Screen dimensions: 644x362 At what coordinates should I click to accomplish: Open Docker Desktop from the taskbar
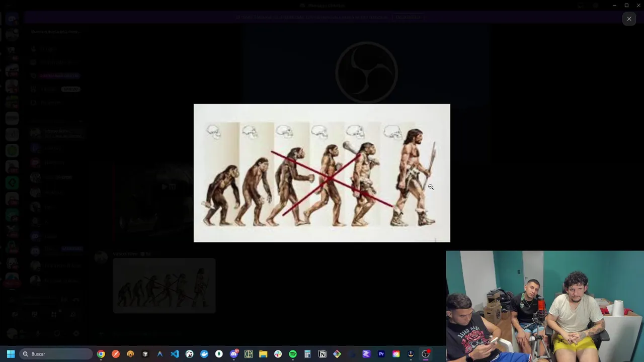click(x=204, y=354)
